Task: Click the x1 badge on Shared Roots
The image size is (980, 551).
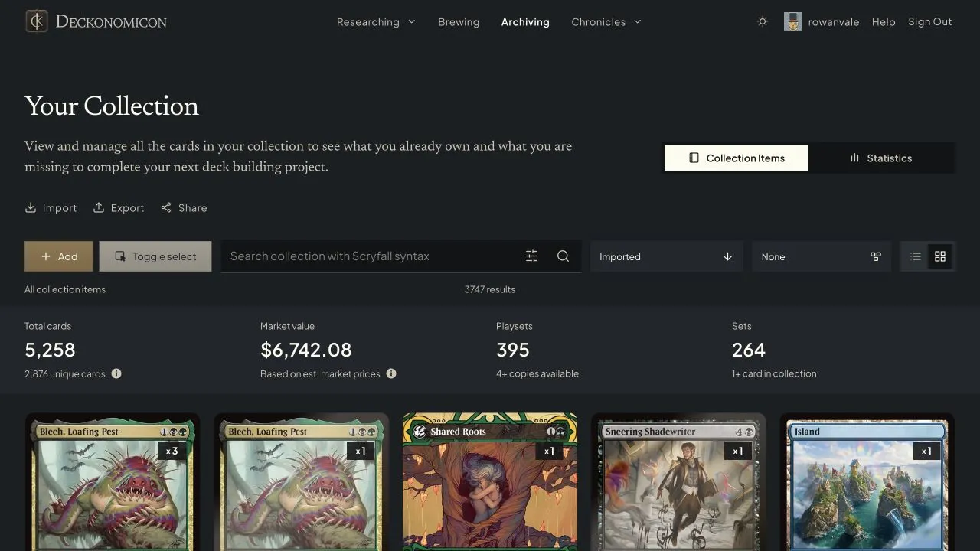Action: pyautogui.click(x=549, y=451)
